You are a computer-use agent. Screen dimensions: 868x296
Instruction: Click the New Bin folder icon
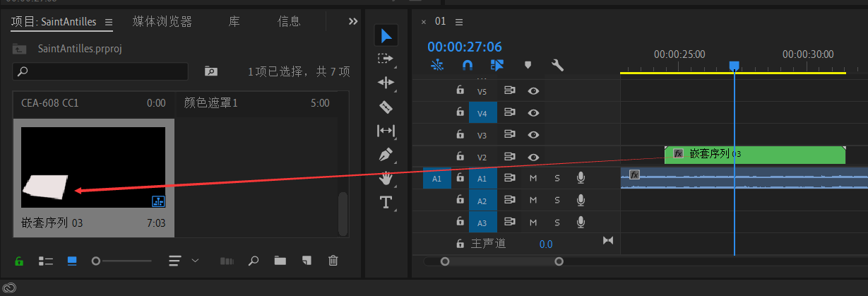coord(280,261)
